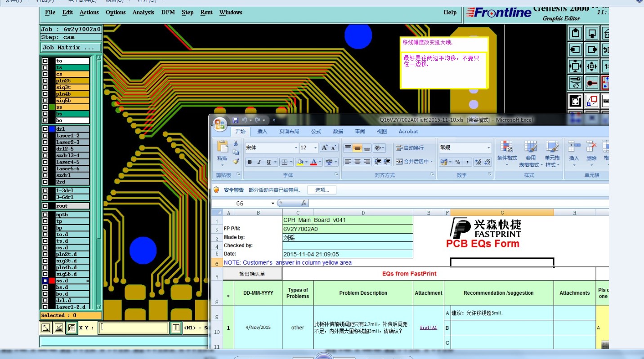Click the Comma Style icon
This screenshot has height=359, width=644.
point(468,162)
